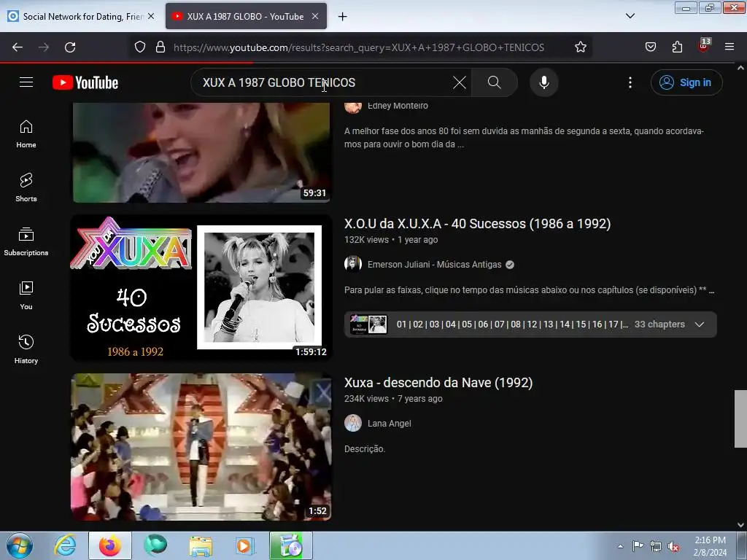Click the YouTube logo
This screenshot has height=560, width=747.
tap(85, 82)
